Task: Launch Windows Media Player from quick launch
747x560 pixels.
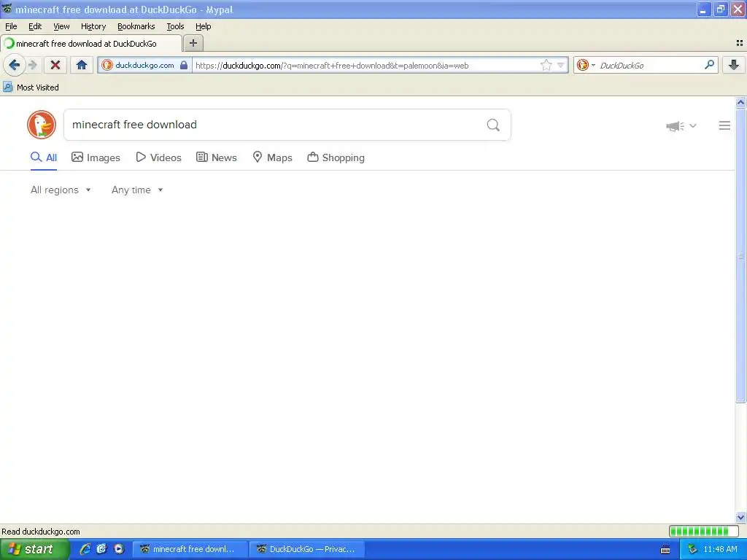Action: [x=119, y=549]
